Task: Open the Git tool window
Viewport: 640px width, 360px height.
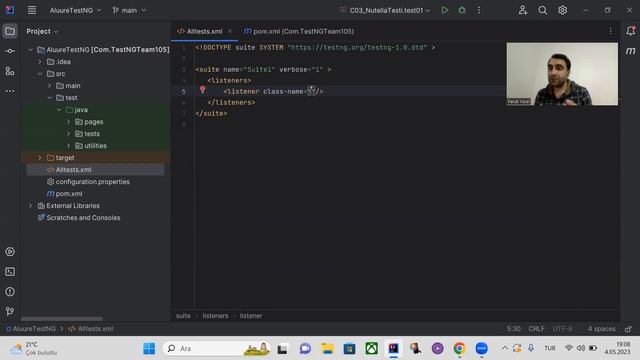Action: pos(10,311)
